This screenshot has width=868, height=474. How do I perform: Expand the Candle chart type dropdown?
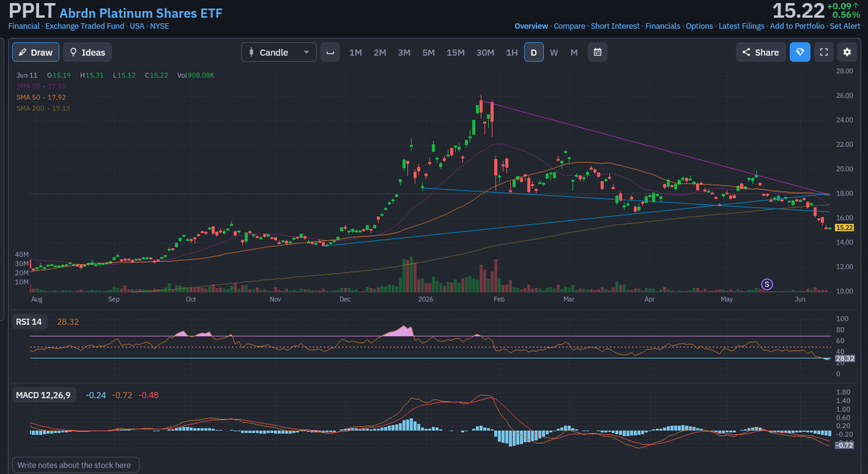click(x=278, y=52)
